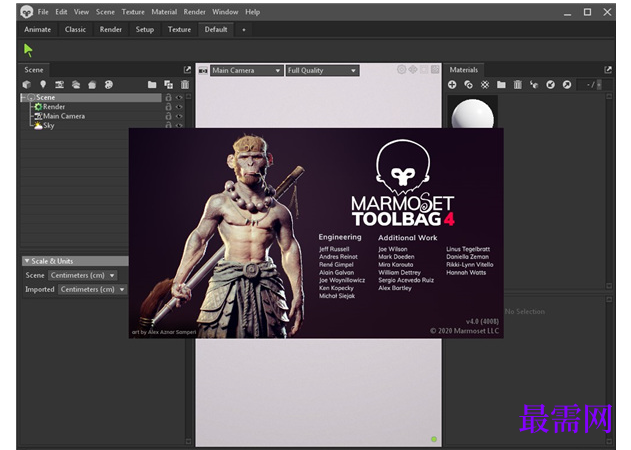Viewport: 631px width, 450px height.
Task: Click grid icon in viewport top-right corner
Action: coord(435,70)
